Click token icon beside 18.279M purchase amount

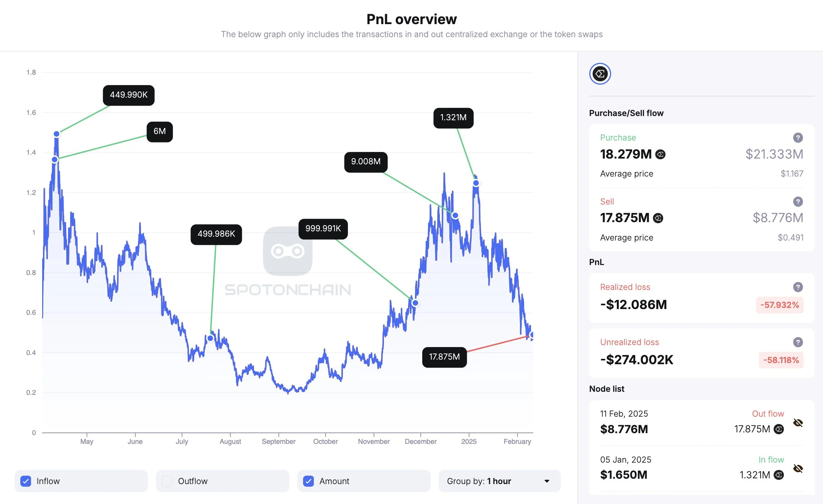click(x=660, y=154)
